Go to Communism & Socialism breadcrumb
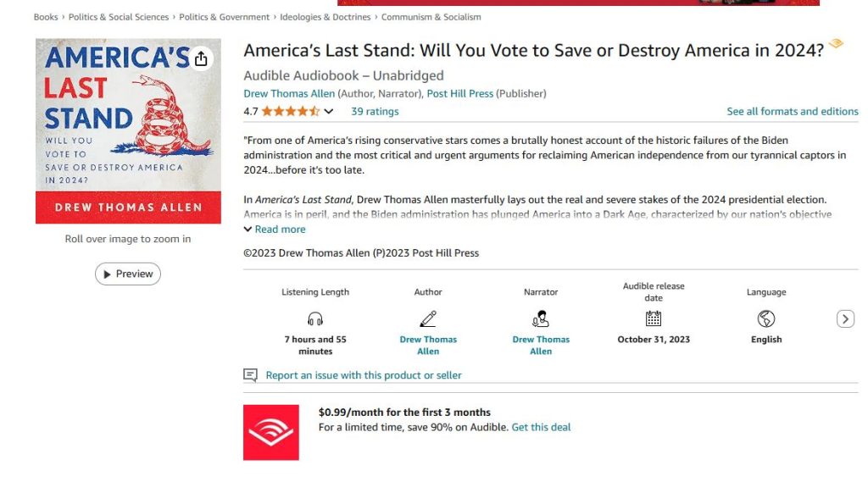This screenshot has height=487, width=868. tap(431, 17)
